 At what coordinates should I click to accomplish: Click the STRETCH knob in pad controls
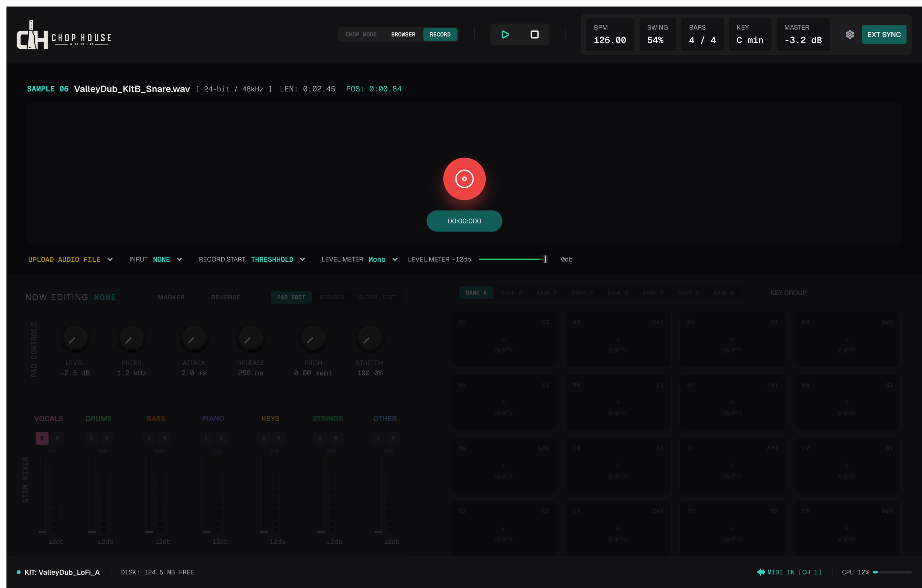coord(370,339)
